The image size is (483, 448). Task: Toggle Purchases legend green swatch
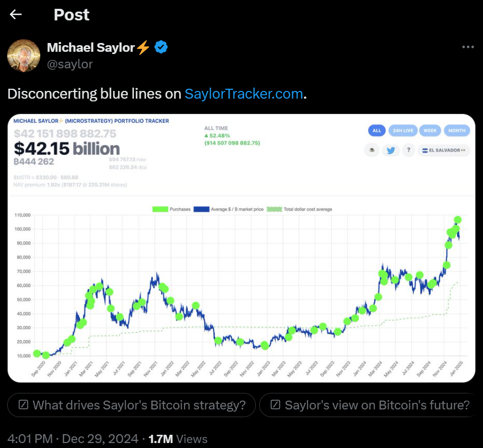[160, 209]
